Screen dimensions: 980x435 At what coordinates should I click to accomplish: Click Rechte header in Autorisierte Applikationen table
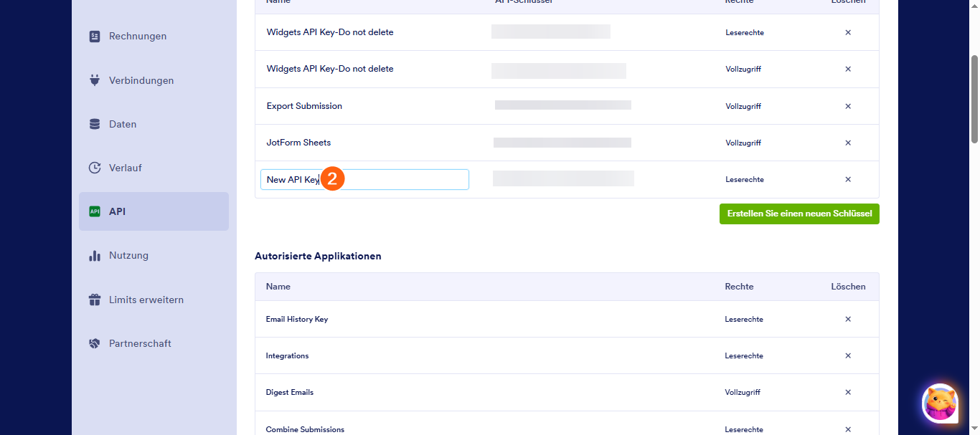tap(739, 287)
